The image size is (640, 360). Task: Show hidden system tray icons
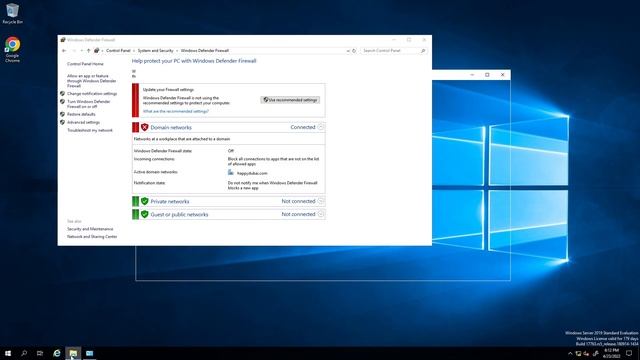point(570,353)
